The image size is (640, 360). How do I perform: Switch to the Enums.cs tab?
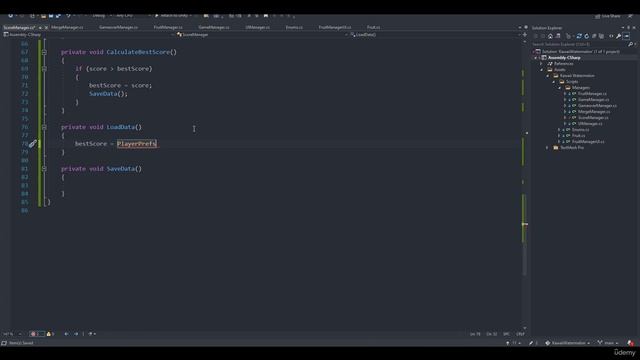point(294,27)
